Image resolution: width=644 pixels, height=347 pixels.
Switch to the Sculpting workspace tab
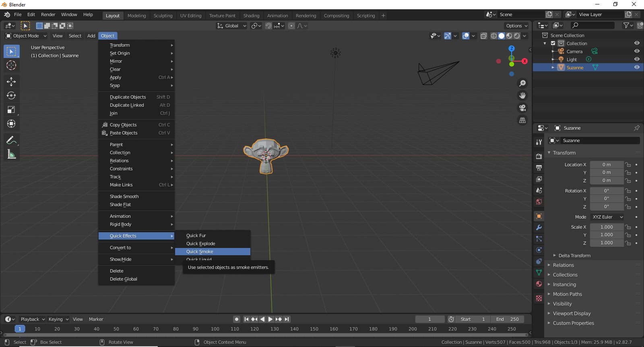click(163, 16)
